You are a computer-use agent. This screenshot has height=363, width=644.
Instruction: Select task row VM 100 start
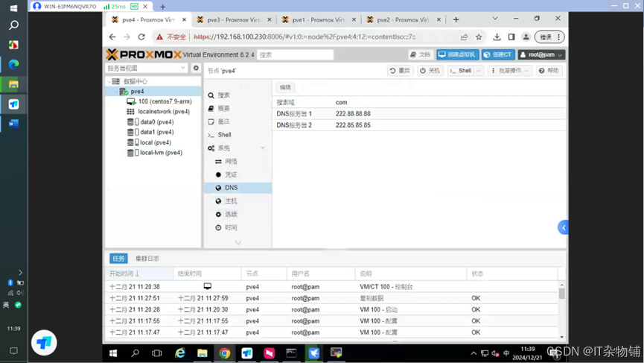tap(333, 309)
